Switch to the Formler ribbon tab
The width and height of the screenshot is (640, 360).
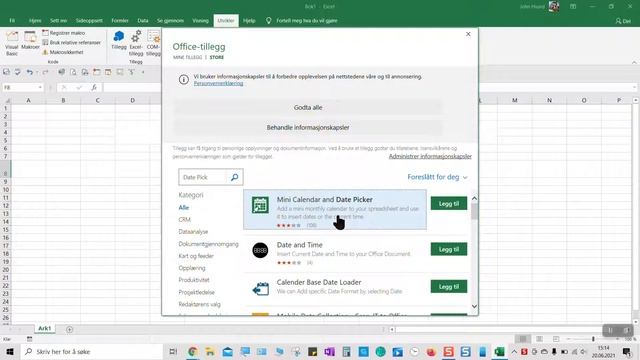[120, 20]
